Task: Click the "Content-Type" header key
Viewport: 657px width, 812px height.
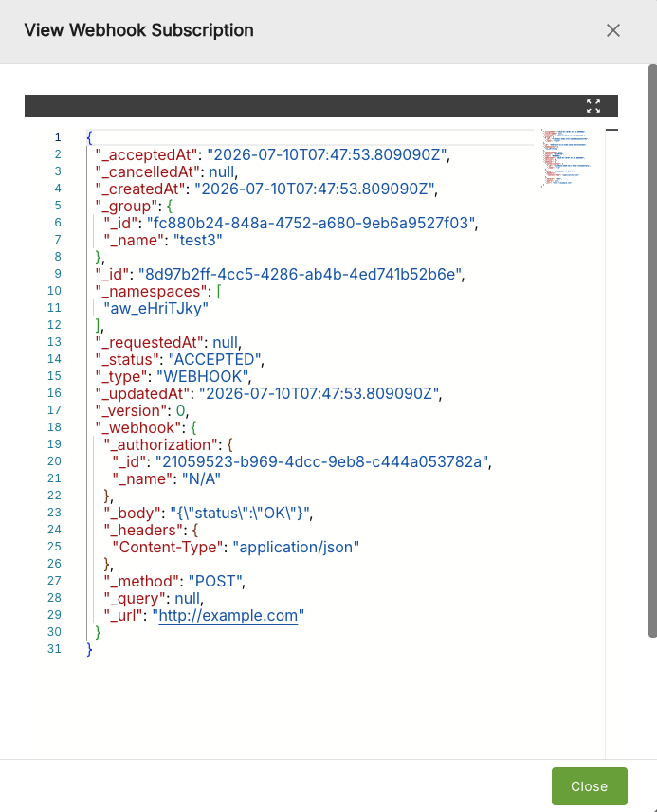Action: 168,548
